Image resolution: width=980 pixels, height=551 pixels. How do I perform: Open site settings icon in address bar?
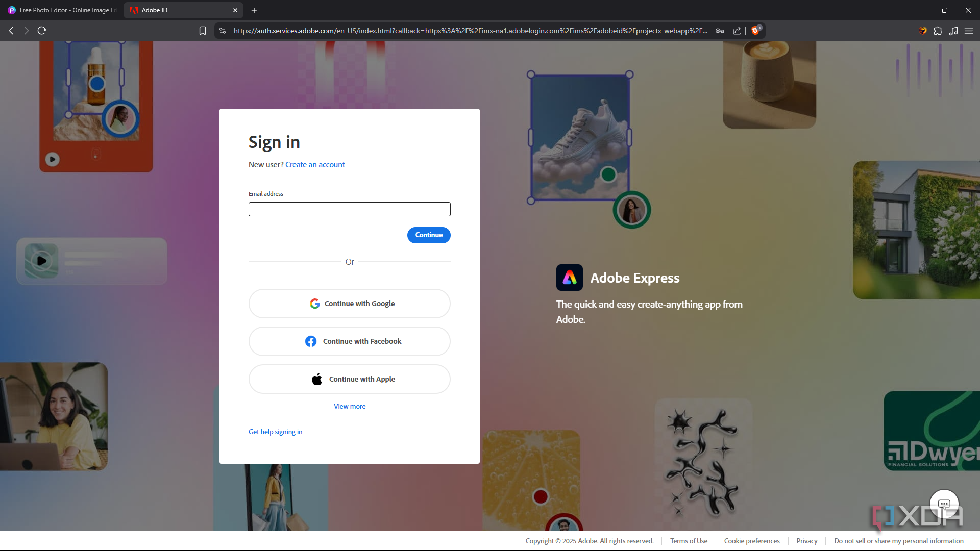click(x=223, y=31)
